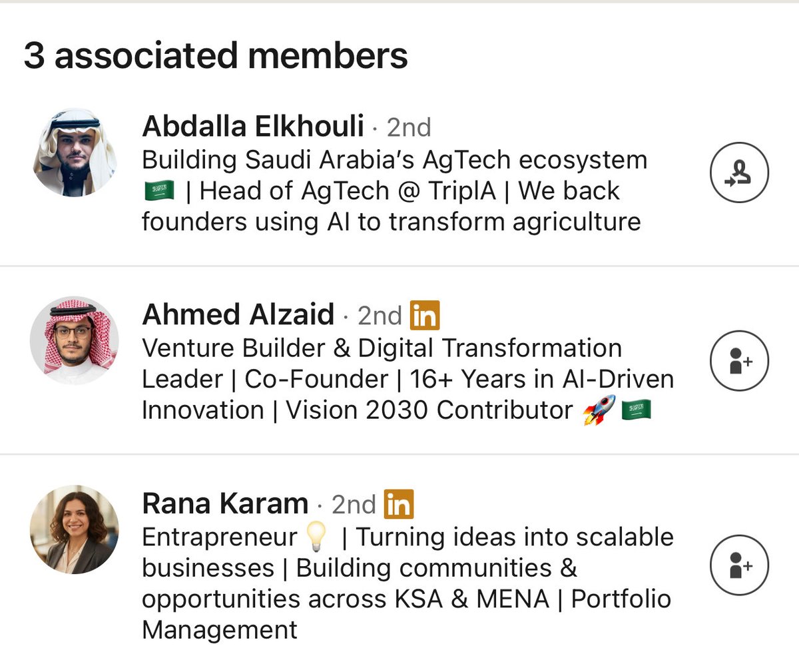Open the Abdalla Elkhouli name link
This screenshot has width=799, height=672.
pyautogui.click(x=253, y=126)
